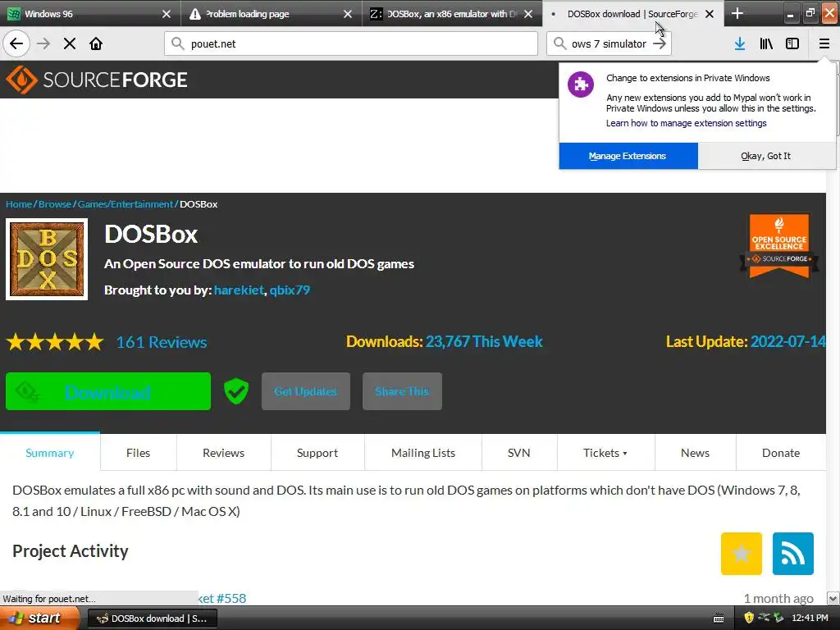The height and width of the screenshot is (630, 840).
Task: Open the Windows start button
Action: click(x=39, y=619)
